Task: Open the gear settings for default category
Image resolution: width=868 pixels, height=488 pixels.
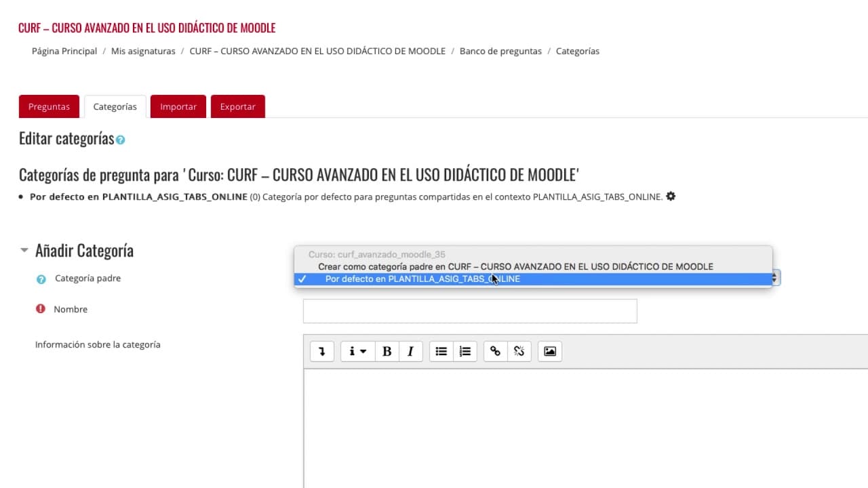Action: pos(671,197)
